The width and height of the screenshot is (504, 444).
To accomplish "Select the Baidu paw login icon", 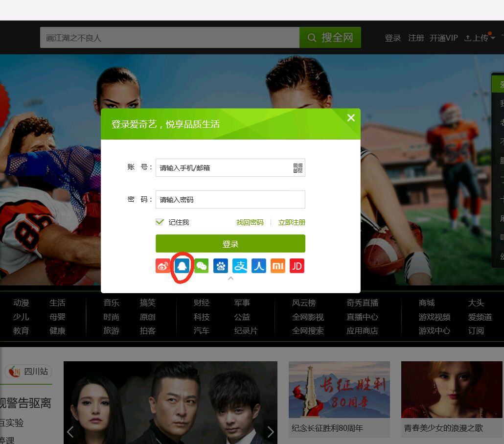I will (221, 266).
